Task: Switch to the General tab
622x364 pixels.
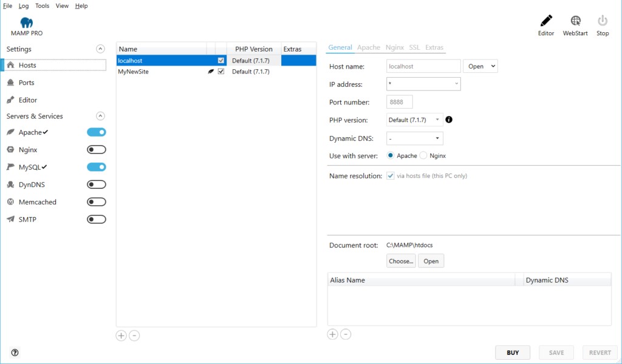Action: click(340, 47)
